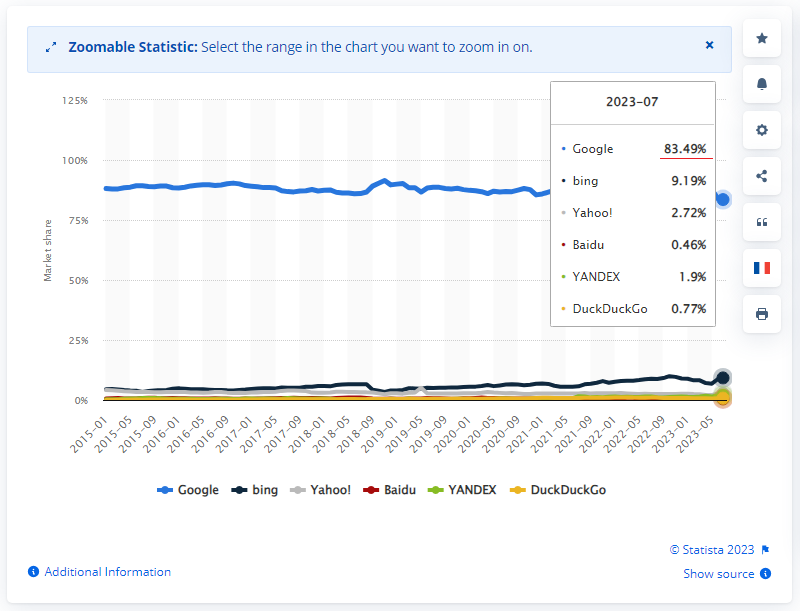Image resolution: width=800 pixels, height=611 pixels.
Task: Click the 2015-01 x-axis label
Action: tap(89, 434)
